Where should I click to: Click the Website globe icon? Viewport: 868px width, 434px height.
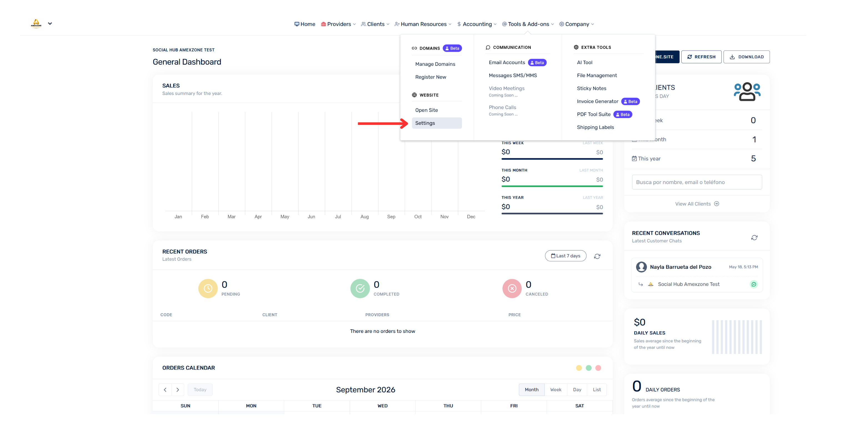pyautogui.click(x=414, y=95)
